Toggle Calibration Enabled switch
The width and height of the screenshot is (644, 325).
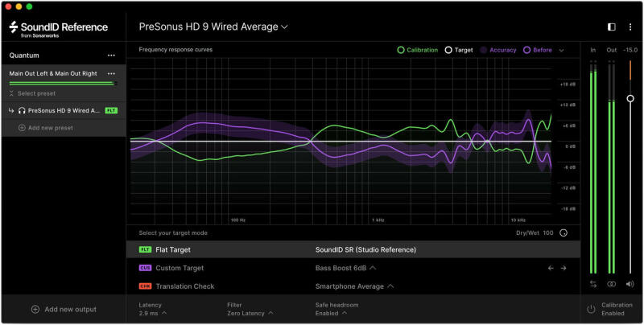(x=609, y=310)
